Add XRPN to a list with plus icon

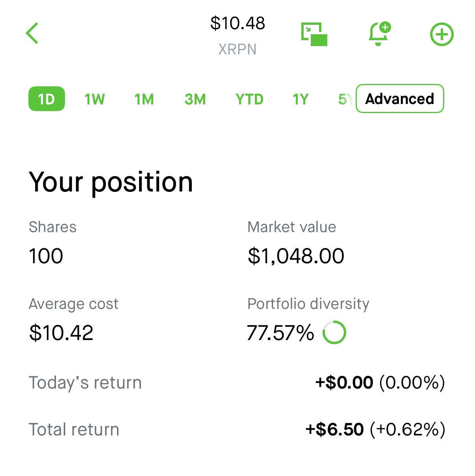click(x=442, y=34)
